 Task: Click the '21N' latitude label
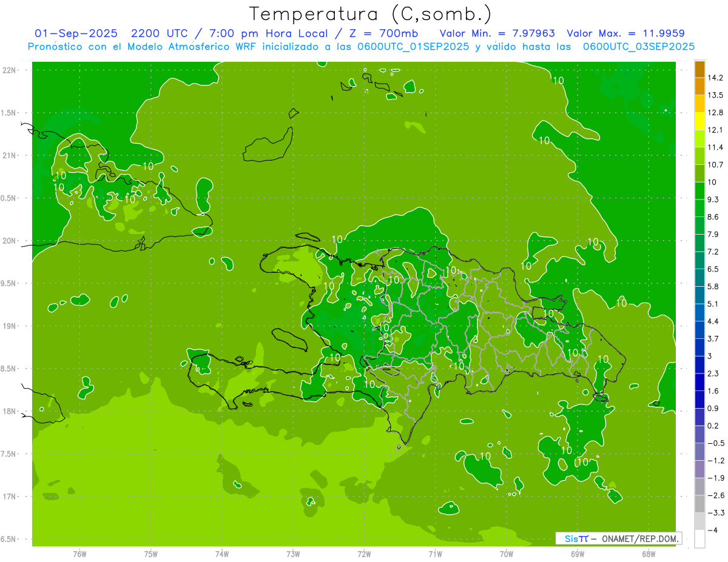[10, 155]
